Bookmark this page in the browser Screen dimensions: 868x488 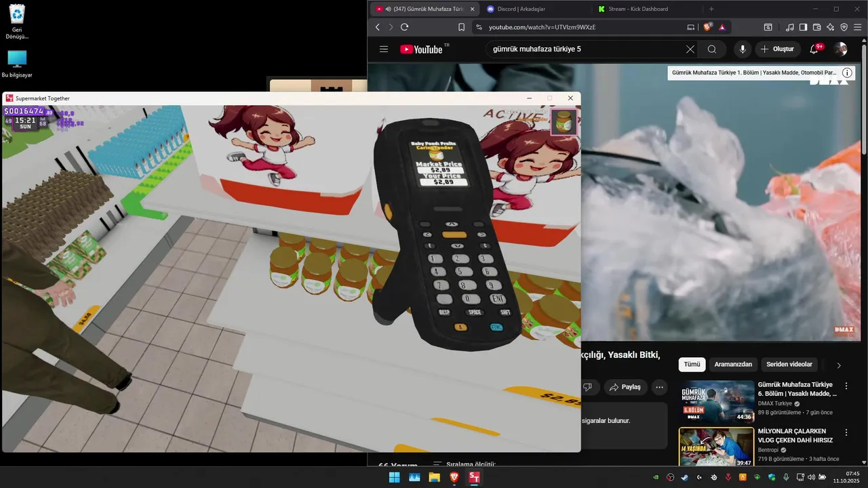click(x=461, y=27)
